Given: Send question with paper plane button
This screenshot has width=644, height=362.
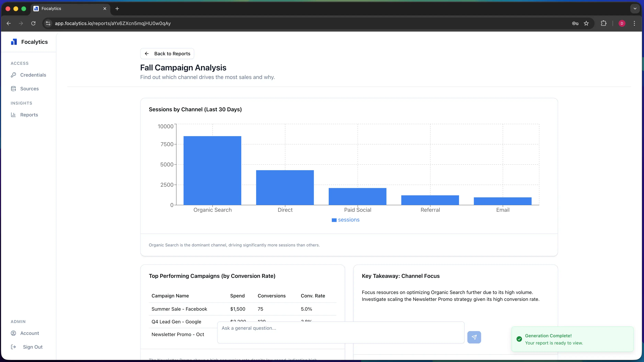Looking at the screenshot, I should [474, 337].
